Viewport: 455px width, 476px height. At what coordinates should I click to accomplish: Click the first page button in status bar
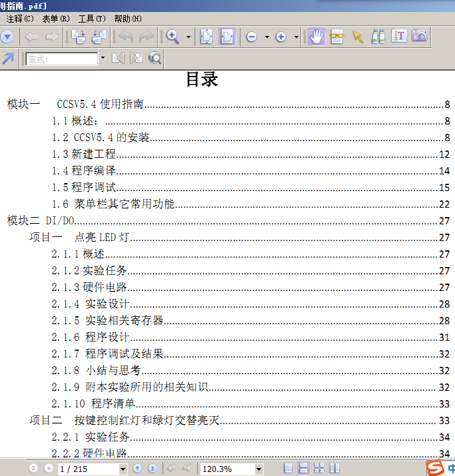click(x=33, y=468)
